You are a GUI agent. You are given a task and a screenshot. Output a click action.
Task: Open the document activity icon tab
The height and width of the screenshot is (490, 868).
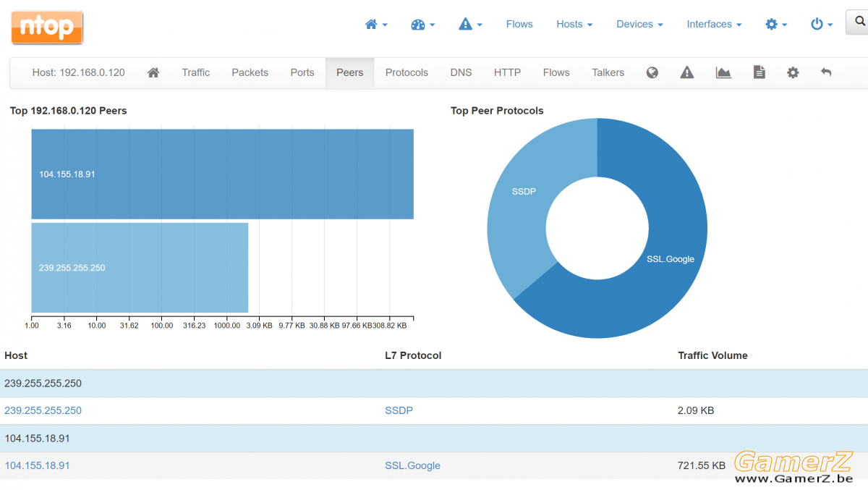tap(759, 72)
